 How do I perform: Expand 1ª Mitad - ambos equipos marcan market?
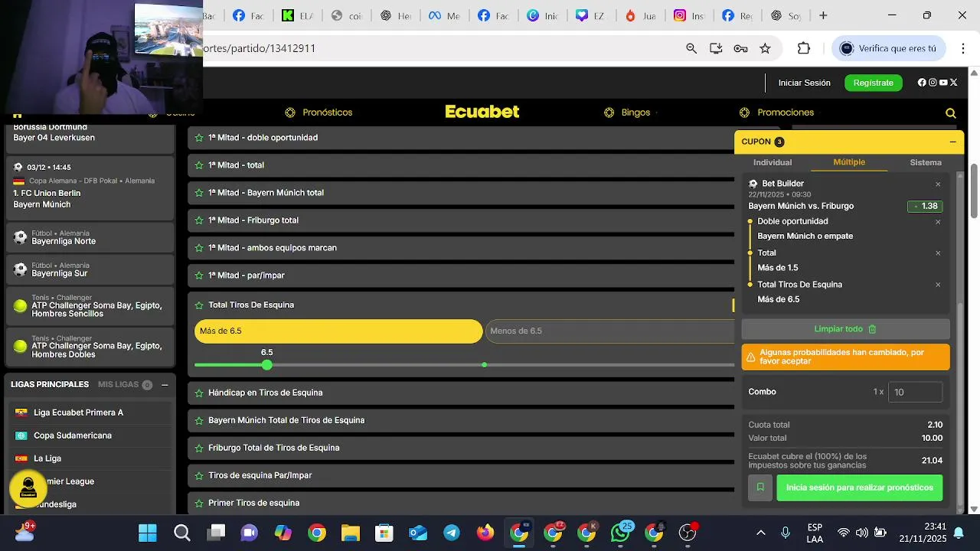pyautogui.click(x=461, y=248)
